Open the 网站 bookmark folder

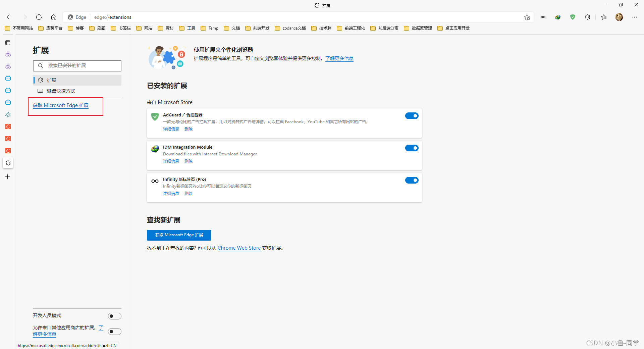(x=144, y=28)
